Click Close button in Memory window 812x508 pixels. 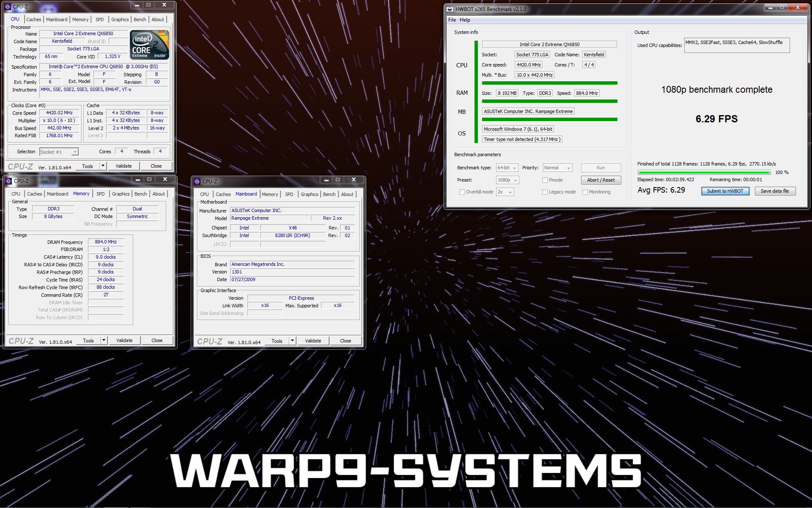(x=157, y=340)
